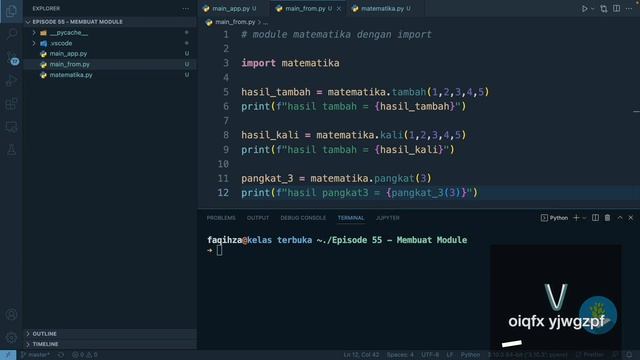The height and width of the screenshot is (360, 640).
Task: Open the JUPYTER panel tab
Action: tap(387, 218)
